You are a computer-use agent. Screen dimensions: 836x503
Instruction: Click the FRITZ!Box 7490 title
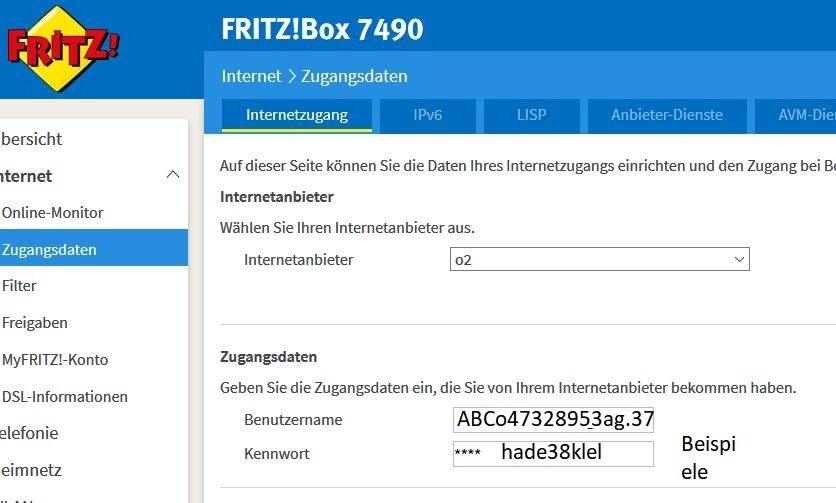(x=322, y=29)
